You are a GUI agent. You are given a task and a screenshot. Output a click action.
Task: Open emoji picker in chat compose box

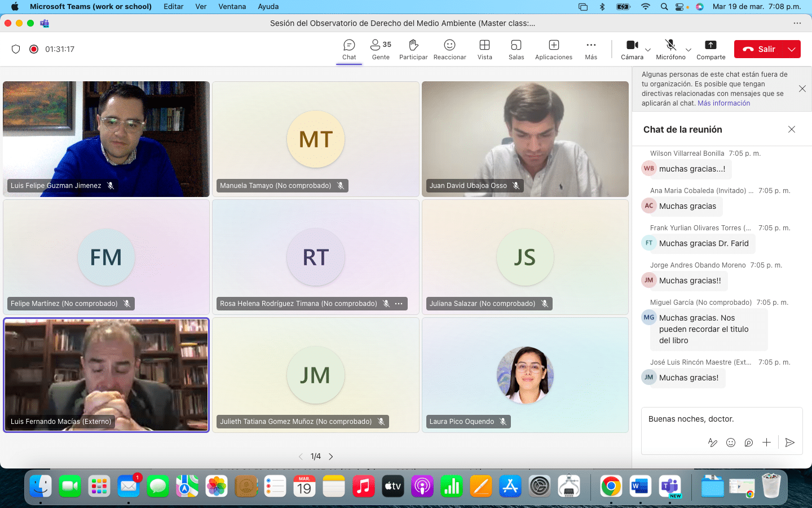(731, 443)
